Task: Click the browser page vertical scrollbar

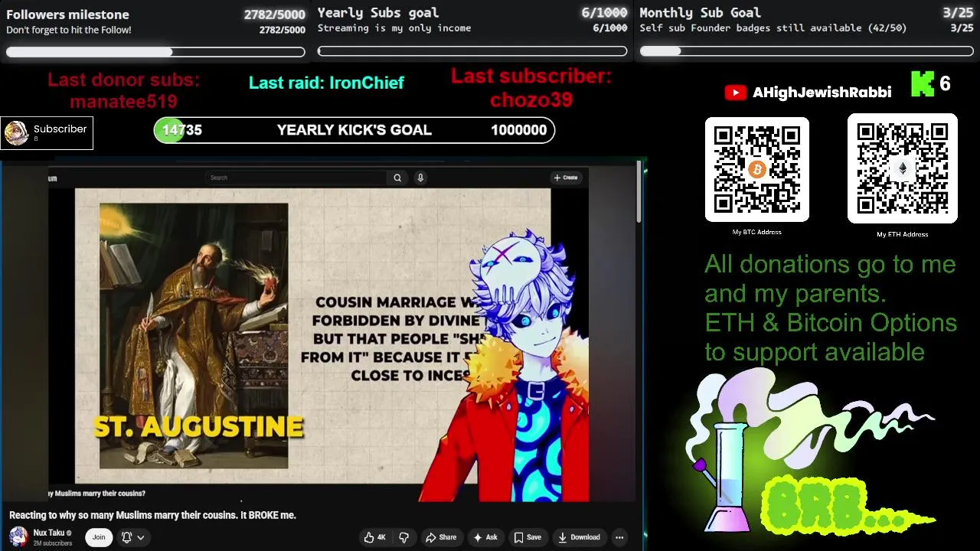Action: pos(639,193)
